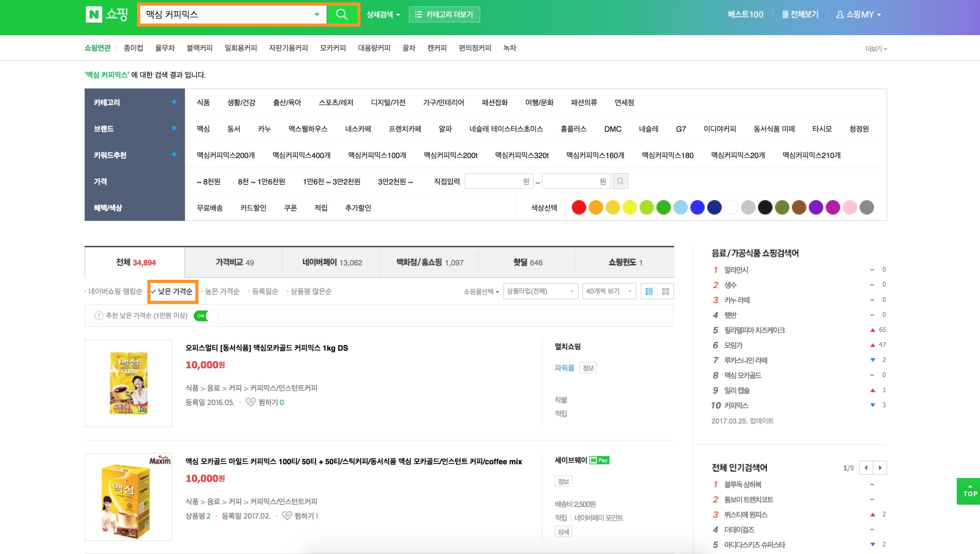Select 낮은 가격순 sort option
Image resolution: width=980 pixels, height=554 pixels.
(x=175, y=291)
